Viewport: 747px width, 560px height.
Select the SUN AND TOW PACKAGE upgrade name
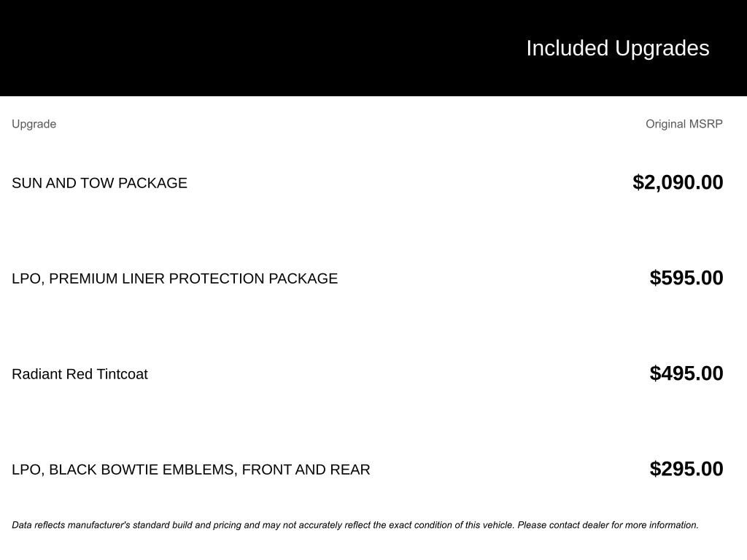99,183
